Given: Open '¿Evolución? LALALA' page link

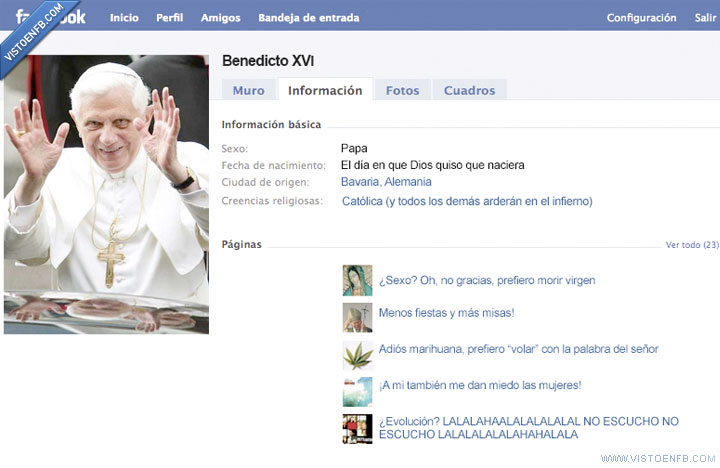Looking at the screenshot, I should click(x=529, y=428).
